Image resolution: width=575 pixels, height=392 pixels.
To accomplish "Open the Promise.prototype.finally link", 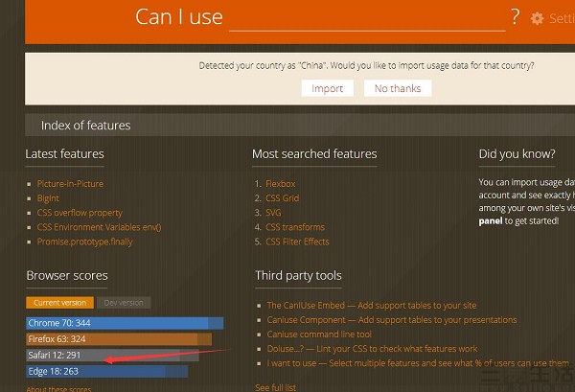I will (84, 242).
